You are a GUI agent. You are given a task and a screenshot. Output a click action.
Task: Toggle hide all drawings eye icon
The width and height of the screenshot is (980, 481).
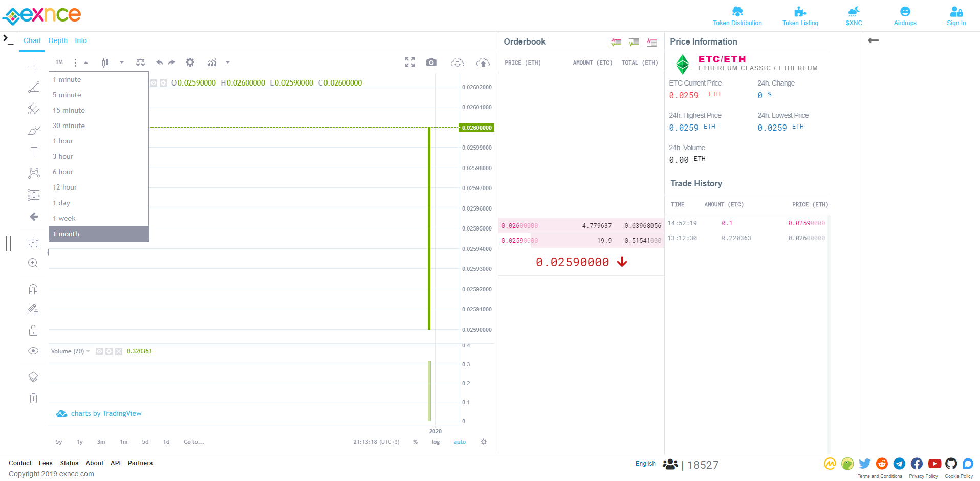pyautogui.click(x=33, y=351)
